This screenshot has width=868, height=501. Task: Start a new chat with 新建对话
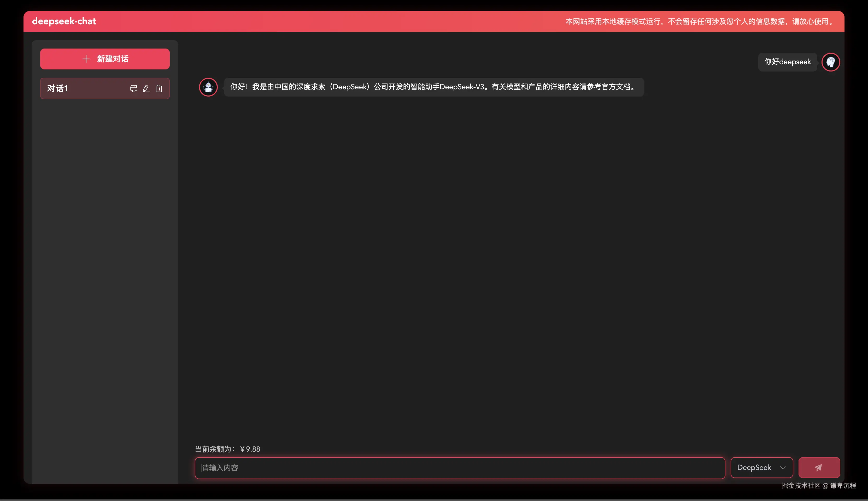112,59
